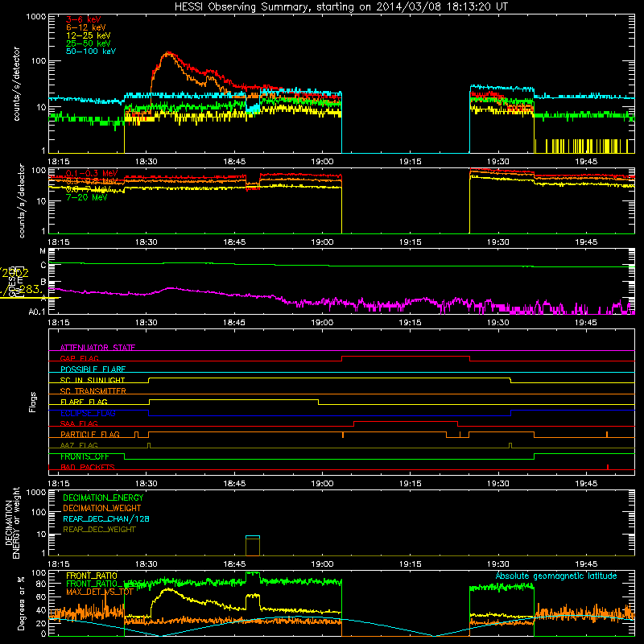Image resolution: width=644 pixels, height=644 pixels.
Task: Click the DECIMATION_WEIGHT legend label
Action: (x=102, y=508)
